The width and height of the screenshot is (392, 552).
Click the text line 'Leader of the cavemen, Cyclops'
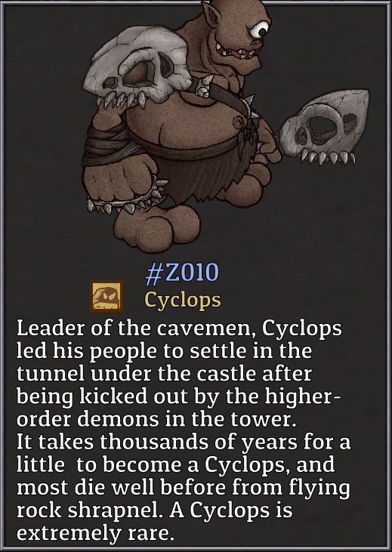[179, 328]
